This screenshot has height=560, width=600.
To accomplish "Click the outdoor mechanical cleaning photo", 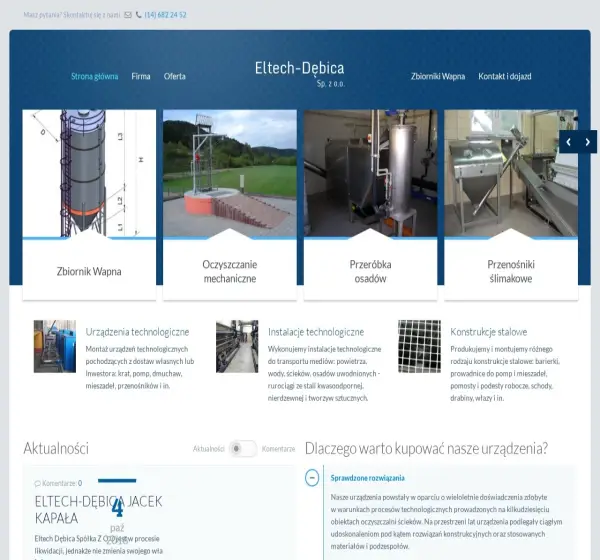I will [x=230, y=173].
